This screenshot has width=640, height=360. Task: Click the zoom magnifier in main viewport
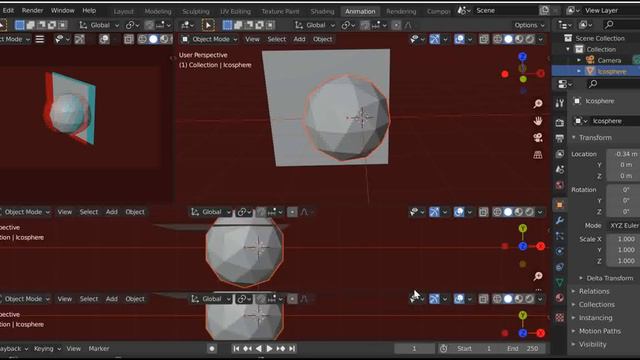[x=538, y=104]
